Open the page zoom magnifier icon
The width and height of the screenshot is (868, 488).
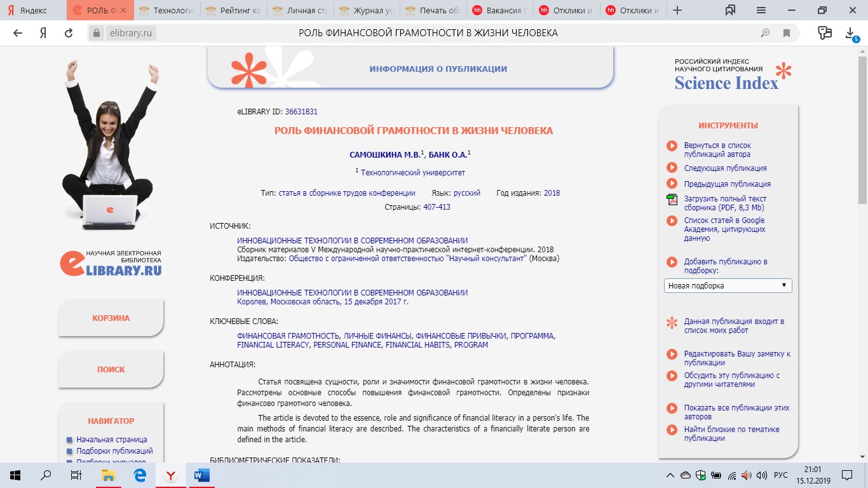pyautogui.click(x=766, y=33)
